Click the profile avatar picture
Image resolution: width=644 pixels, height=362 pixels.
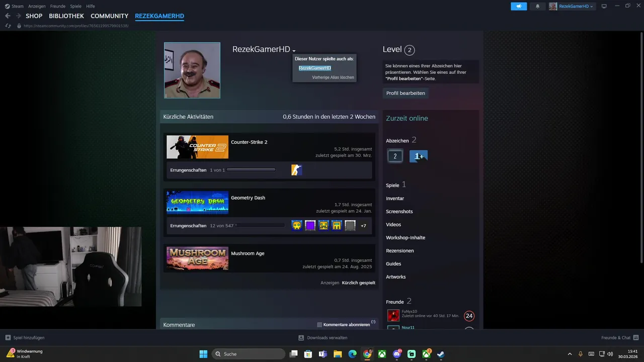click(192, 70)
